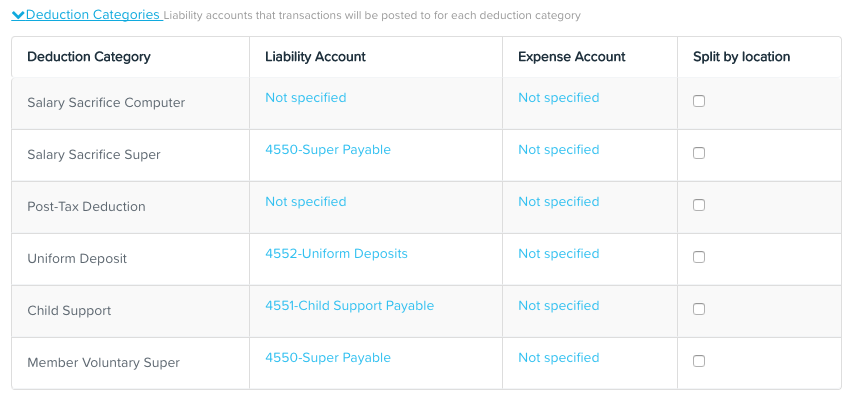Check Split by location for Post-Tax Deduction
Image resolution: width=853 pixels, height=401 pixels.
699,205
